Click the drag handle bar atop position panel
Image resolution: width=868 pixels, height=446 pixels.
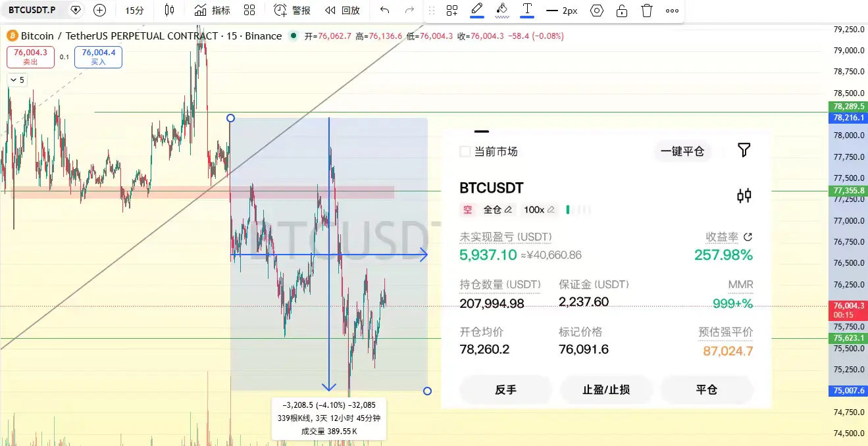click(x=482, y=132)
